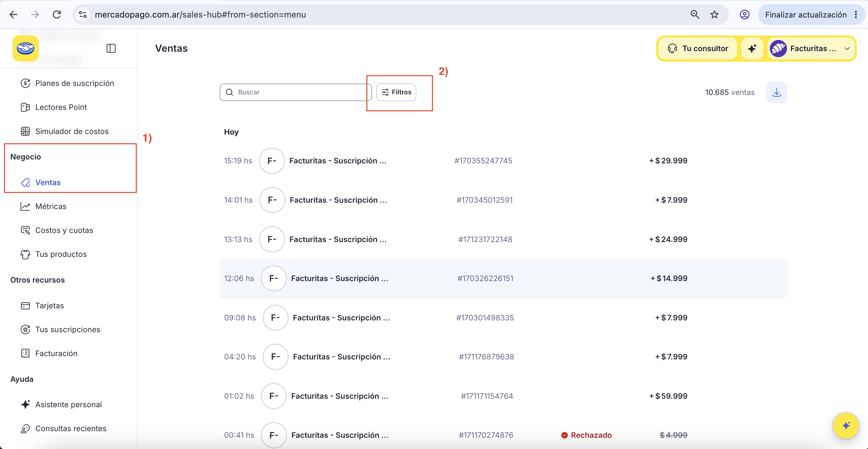Open Tus suscripciones
Screen dimensions: 868x449
pos(60,329)
